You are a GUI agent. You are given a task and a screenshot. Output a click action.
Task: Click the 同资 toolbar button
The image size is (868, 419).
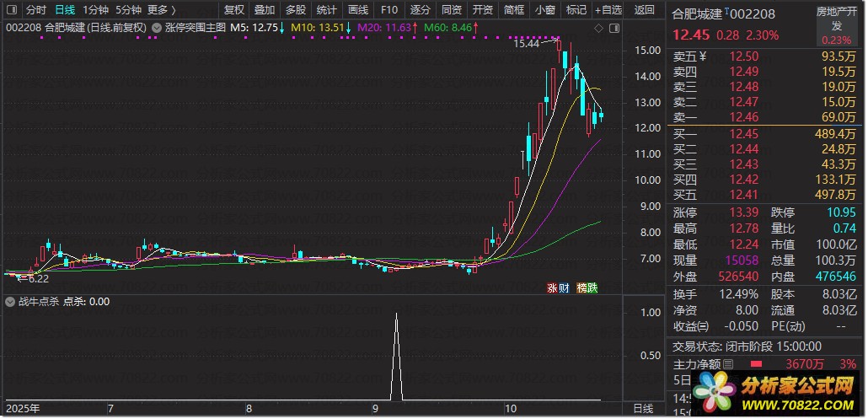[x=452, y=9]
